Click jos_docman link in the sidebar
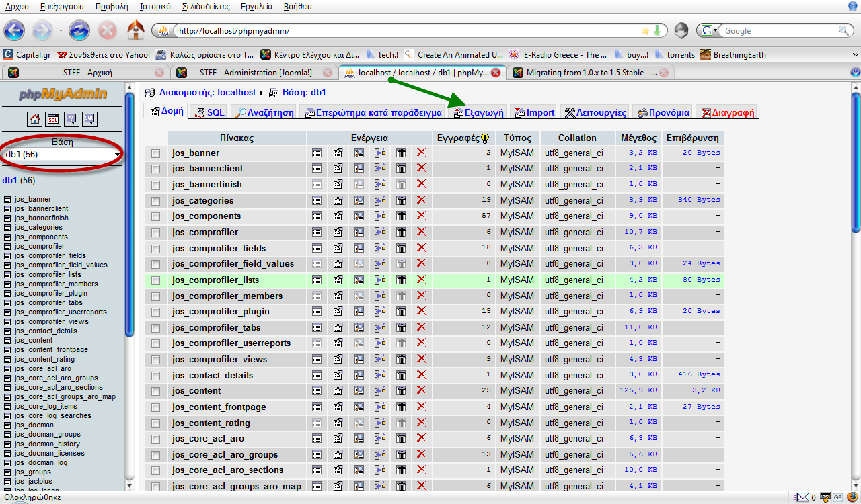The width and height of the screenshot is (861, 504). pos(34,425)
